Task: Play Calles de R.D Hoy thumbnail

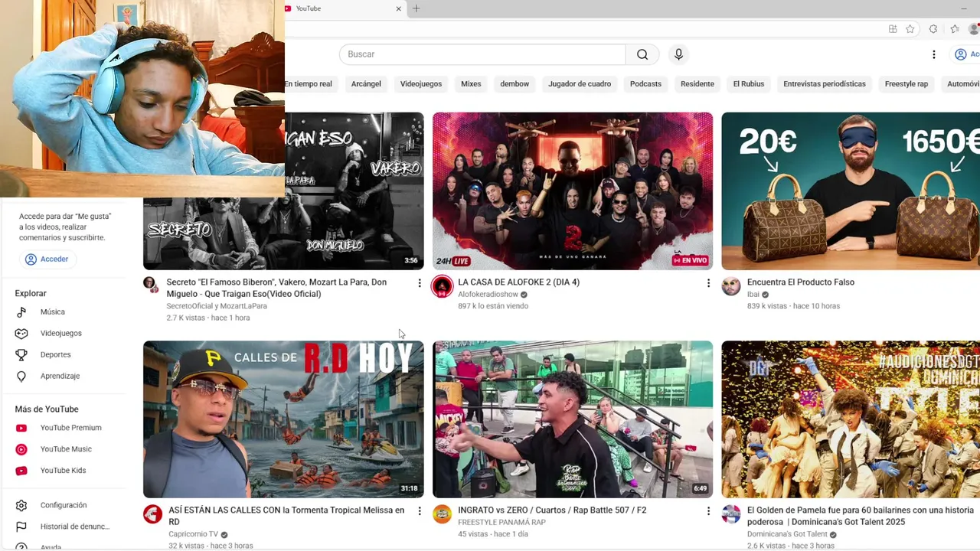Action: coord(283,419)
